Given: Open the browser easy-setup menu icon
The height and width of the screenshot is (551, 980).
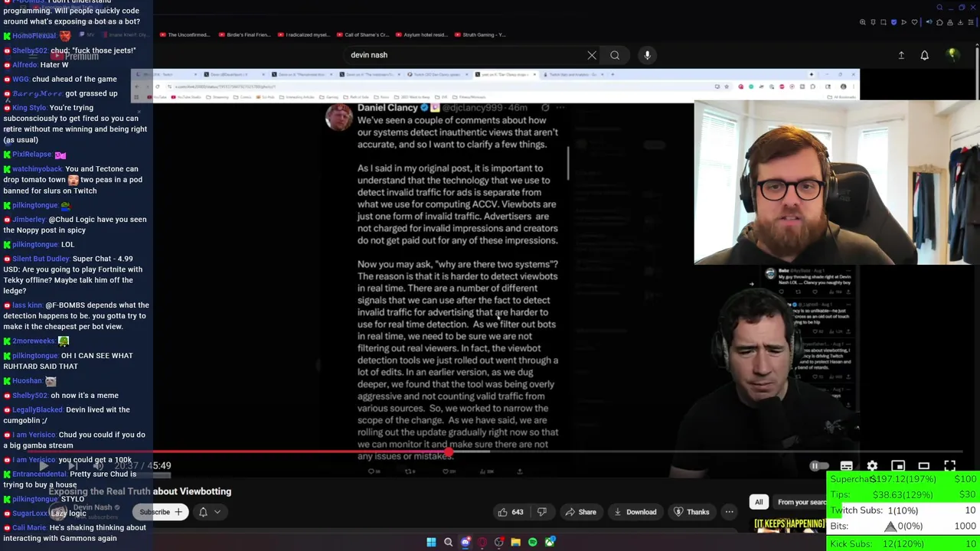Looking at the screenshot, I should [972, 22].
